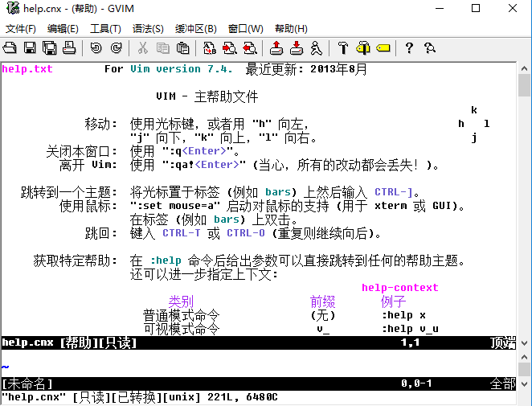The height and width of the screenshot is (406, 532).
Task: Open the 缓冲区(B) menu
Action: tap(196, 28)
